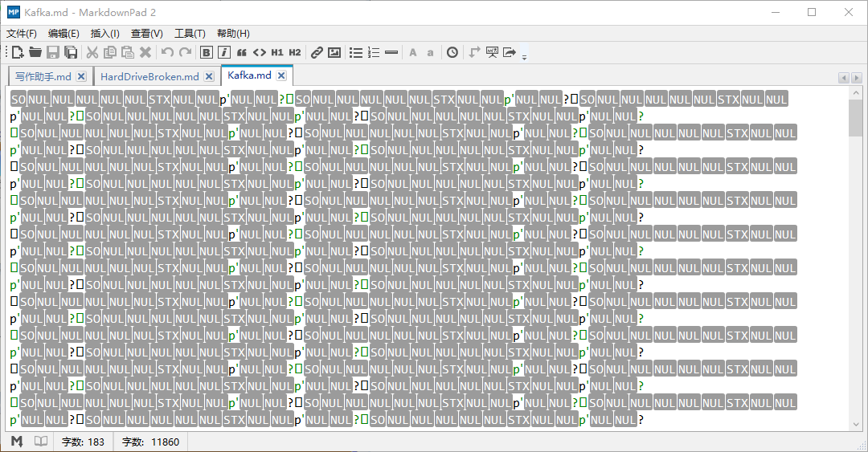This screenshot has height=452, width=868.
Task: Convert text to lowercase
Action: [x=430, y=53]
